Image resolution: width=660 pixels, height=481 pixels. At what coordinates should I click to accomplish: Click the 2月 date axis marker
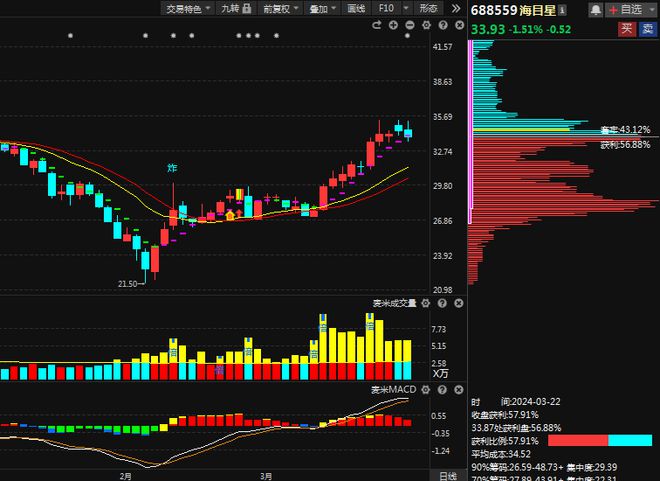[x=125, y=476]
